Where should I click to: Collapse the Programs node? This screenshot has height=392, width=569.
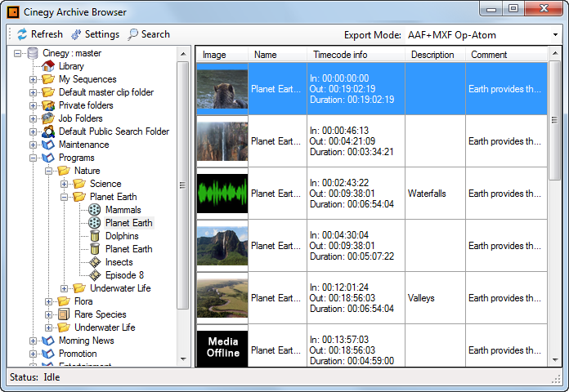33,158
